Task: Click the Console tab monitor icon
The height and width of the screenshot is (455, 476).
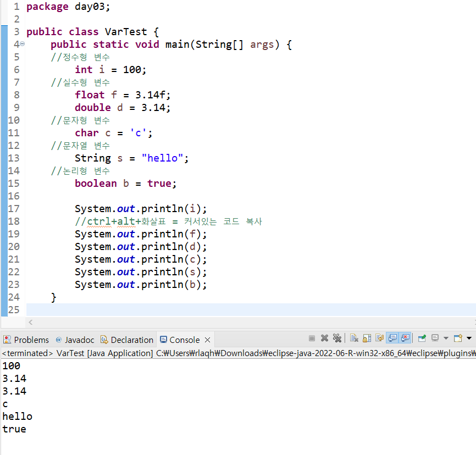Action: click(x=163, y=340)
